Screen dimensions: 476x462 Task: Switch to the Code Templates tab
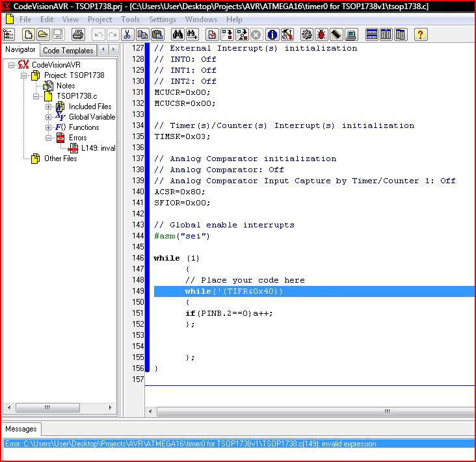(68, 50)
